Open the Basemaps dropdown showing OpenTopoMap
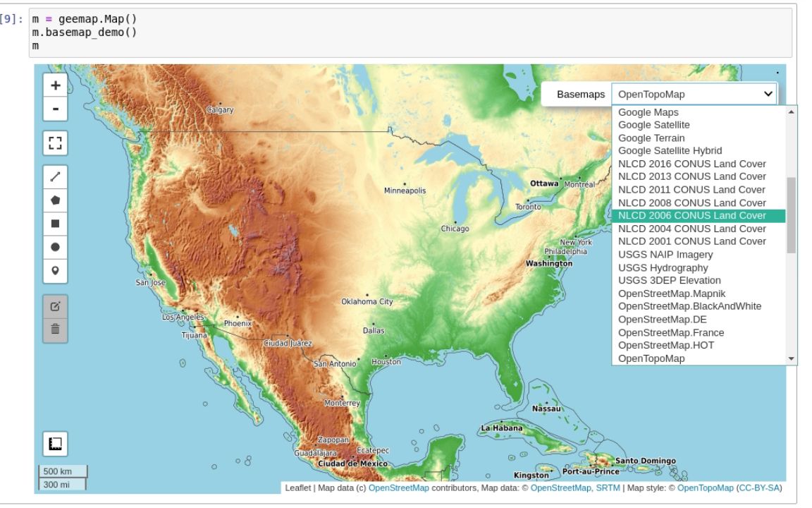Screen dimensions: 812x508 pyautogui.click(x=694, y=95)
